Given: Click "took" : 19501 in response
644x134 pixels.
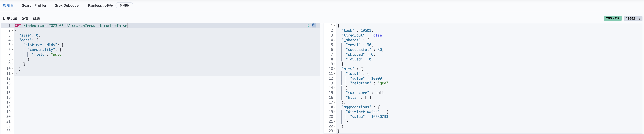Looking at the screenshot, I should click(357, 30).
